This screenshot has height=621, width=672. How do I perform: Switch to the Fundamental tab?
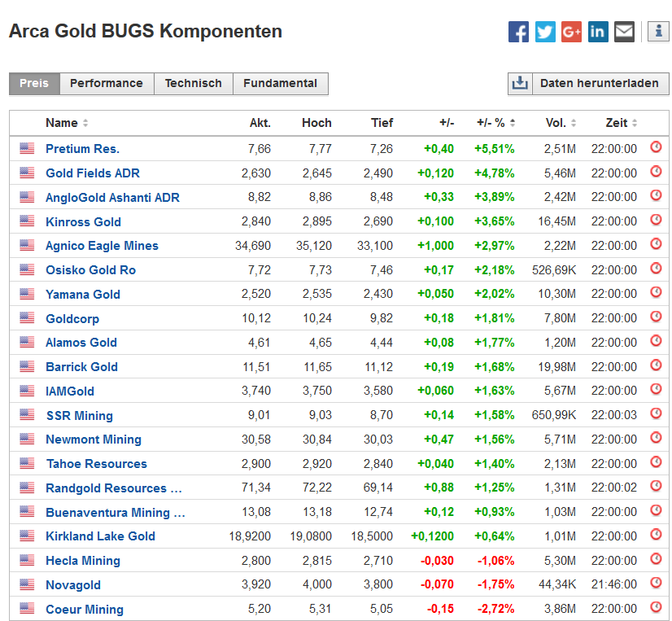[281, 83]
